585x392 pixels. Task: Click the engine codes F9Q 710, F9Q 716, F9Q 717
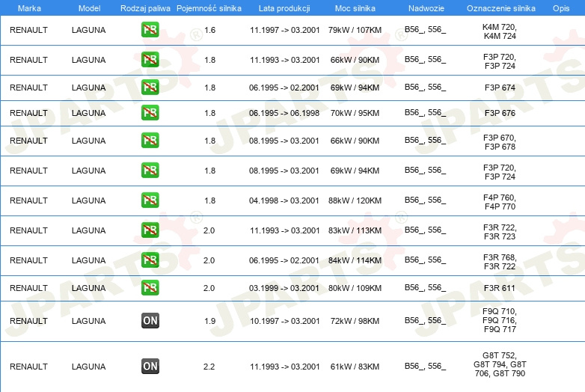500,320
